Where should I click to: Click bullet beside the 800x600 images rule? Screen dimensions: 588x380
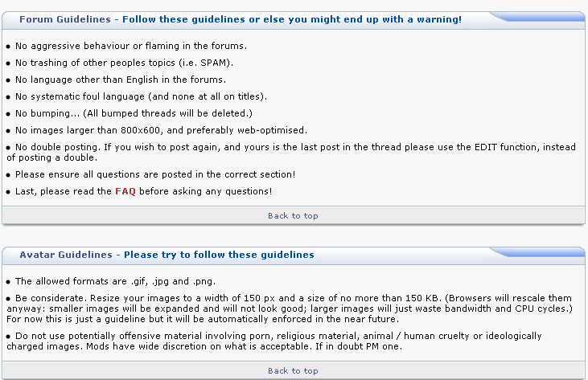tap(8, 130)
